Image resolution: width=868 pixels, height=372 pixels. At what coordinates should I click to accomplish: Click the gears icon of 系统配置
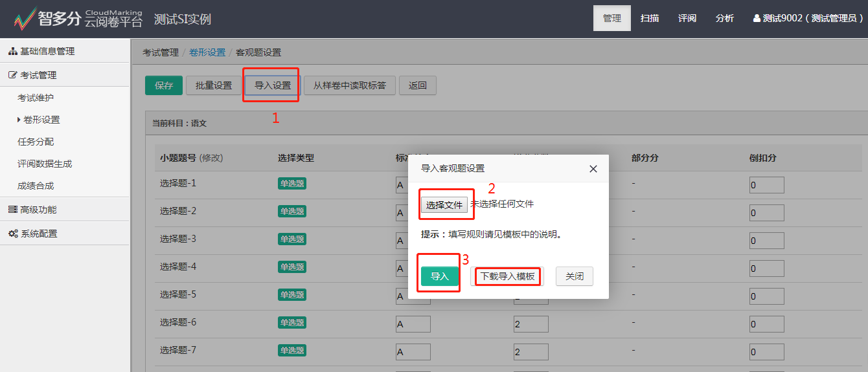(x=12, y=234)
